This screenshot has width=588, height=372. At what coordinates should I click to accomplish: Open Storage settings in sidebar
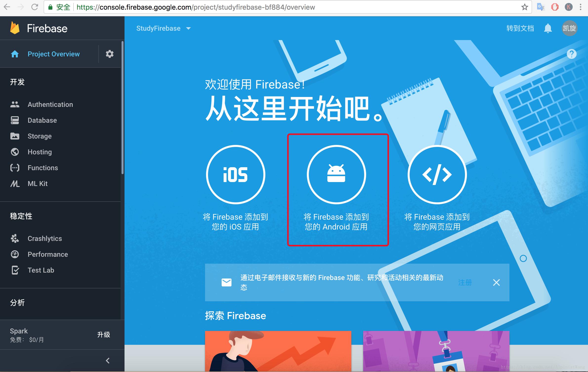point(39,136)
